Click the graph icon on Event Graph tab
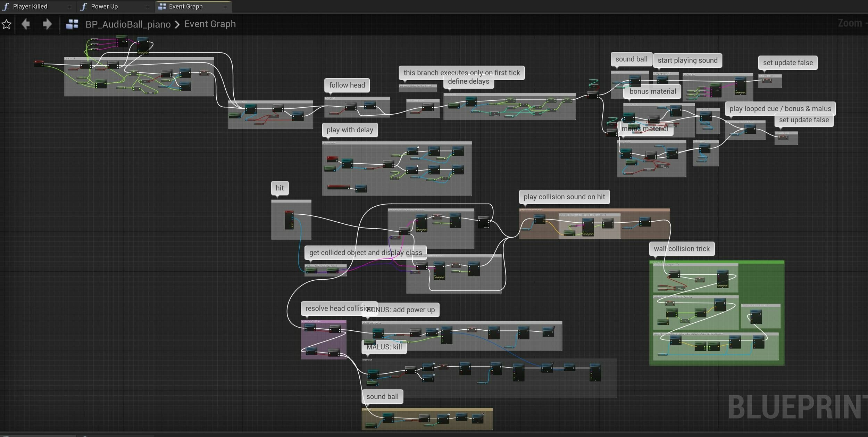Image resolution: width=868 pixels, height=437 pixels. point(162,6)
